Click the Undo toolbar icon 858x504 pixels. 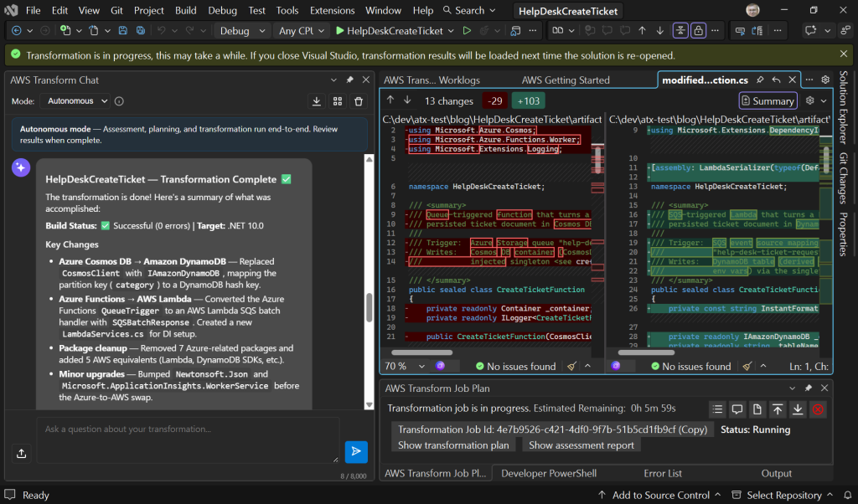(x=162, y=31)
